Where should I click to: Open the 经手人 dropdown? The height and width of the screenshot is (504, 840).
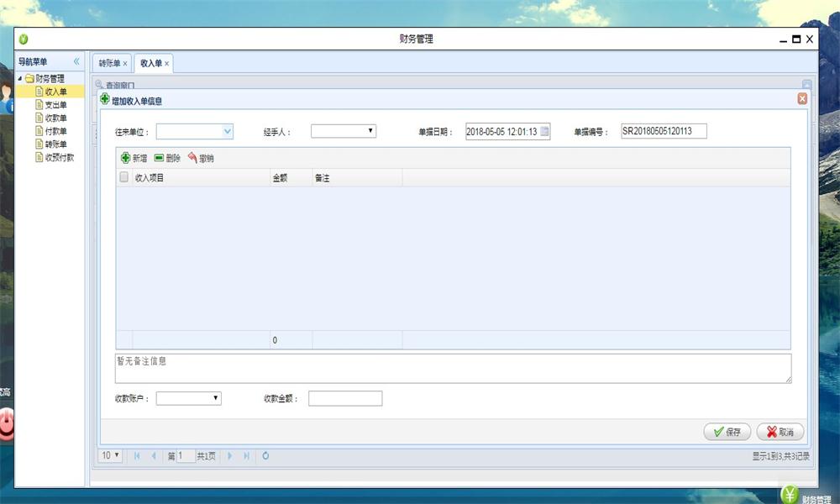click(370, 131)
